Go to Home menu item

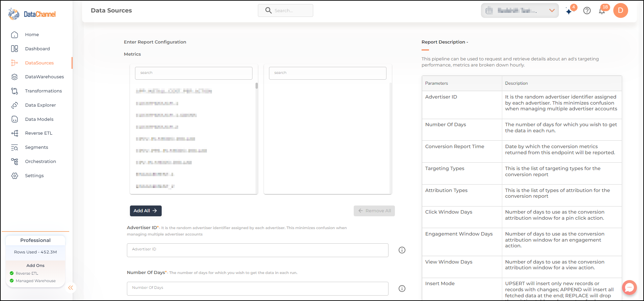click(32, 35)
